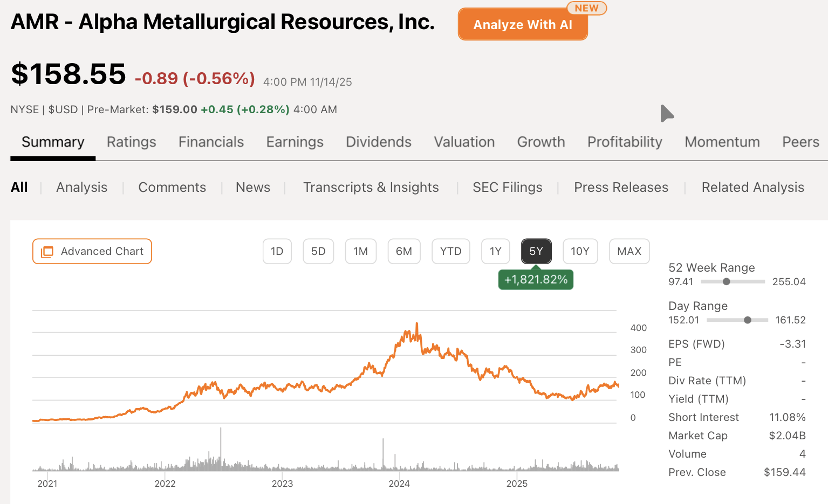Select the MAX chart range
Image resolution: width=828 pixels, height=504 pixels.
pos(629,251)
